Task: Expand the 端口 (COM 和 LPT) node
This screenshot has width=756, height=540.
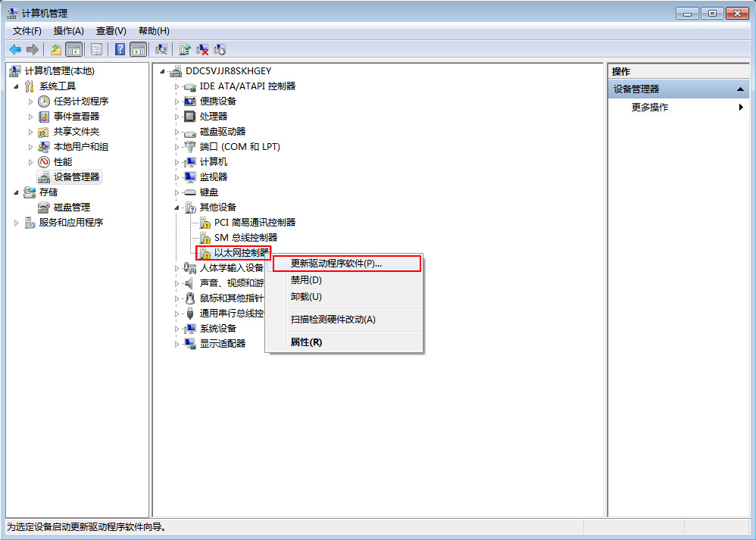Action: 177,147
